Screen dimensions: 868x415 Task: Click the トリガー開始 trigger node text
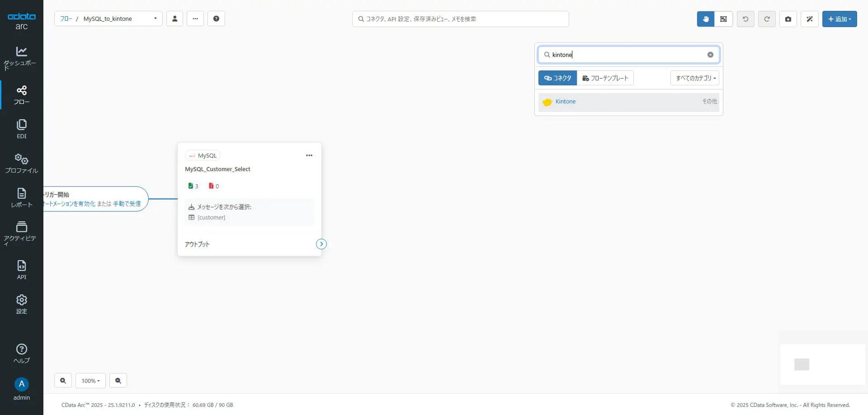[57, 195]
